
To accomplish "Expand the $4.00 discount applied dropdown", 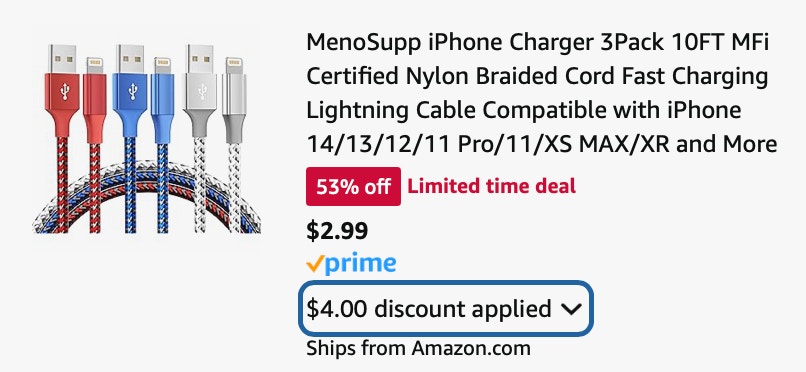I will (x=445, y=309).
